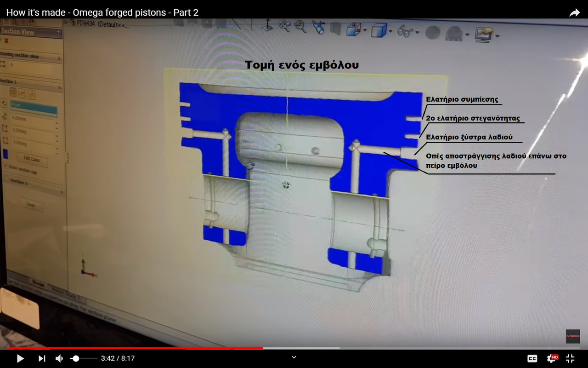Click the 0.00mm offset distance field

pyautogui.click(x=31, y=120)
